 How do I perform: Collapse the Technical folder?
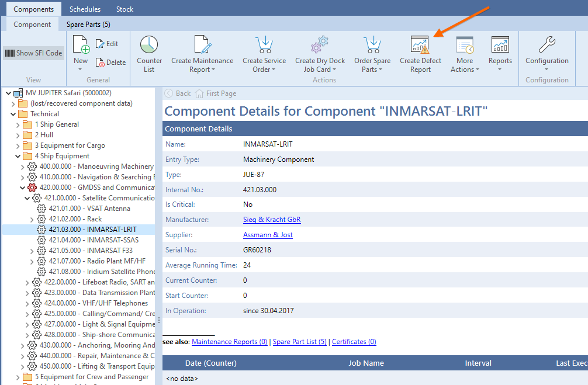pyautogui.click(x=13, y=114)
